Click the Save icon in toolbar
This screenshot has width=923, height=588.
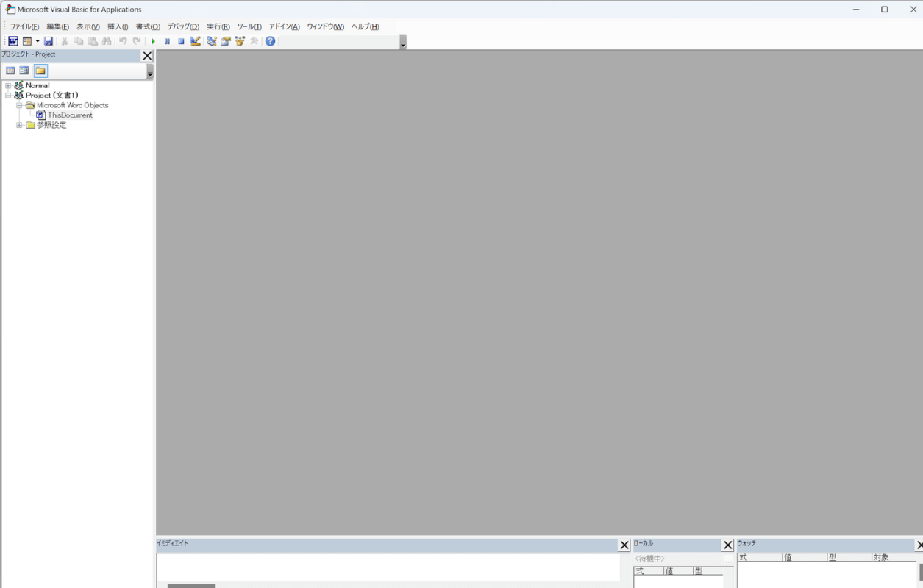49,41
